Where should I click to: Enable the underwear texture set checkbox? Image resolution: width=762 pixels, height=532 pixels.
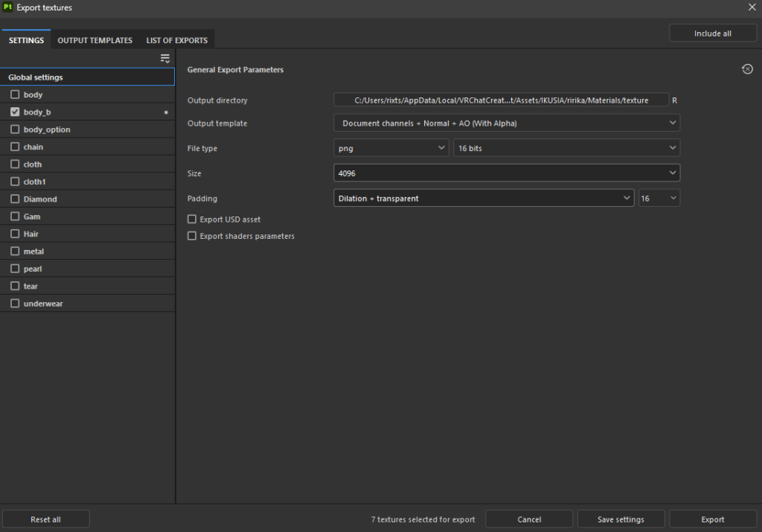(15, 303)
